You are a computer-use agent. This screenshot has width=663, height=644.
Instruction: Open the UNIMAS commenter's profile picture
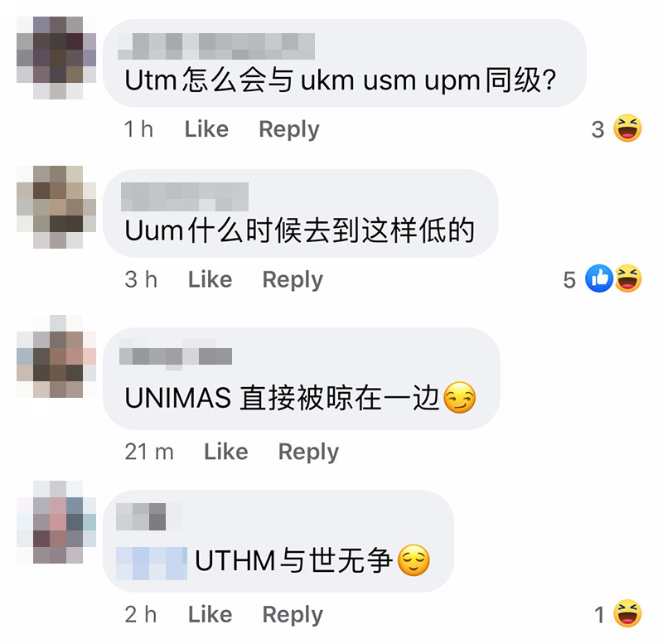coord(56,356)
